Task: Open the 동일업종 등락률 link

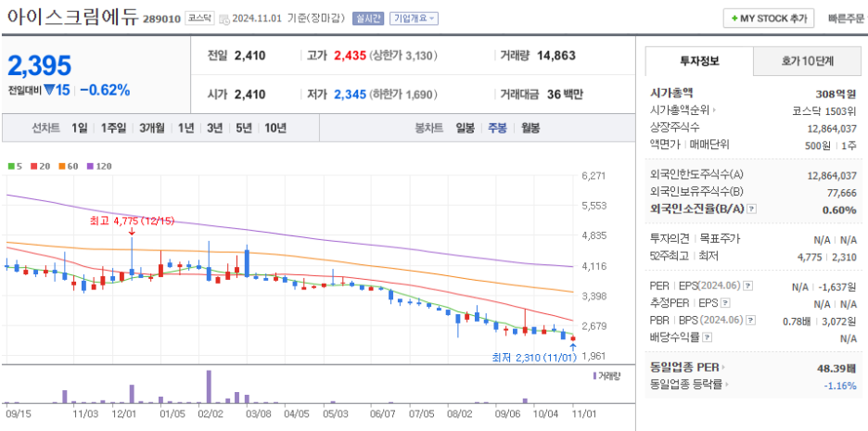Action: point(690,385)
